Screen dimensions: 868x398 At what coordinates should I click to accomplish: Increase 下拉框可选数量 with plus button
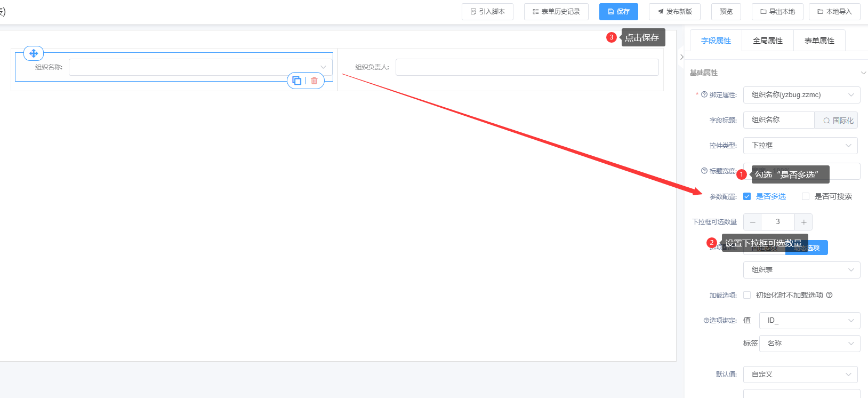click(803, 222)
